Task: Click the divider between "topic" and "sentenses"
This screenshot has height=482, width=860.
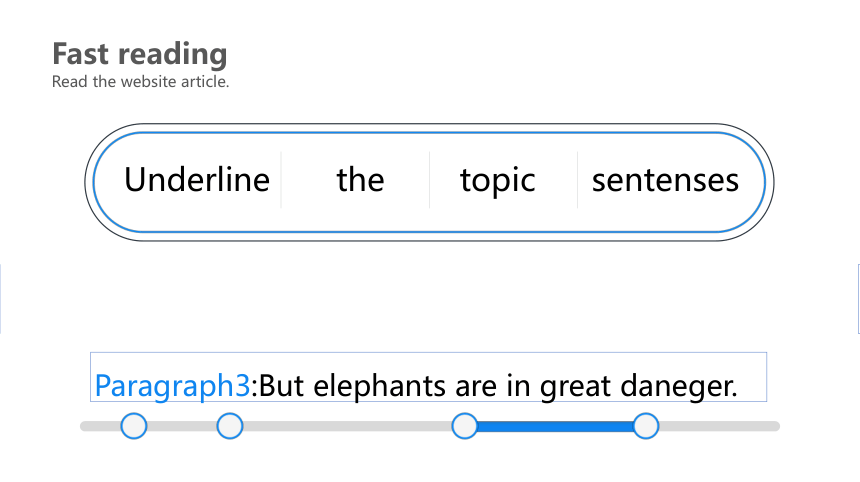Action: tap(578, 180)
